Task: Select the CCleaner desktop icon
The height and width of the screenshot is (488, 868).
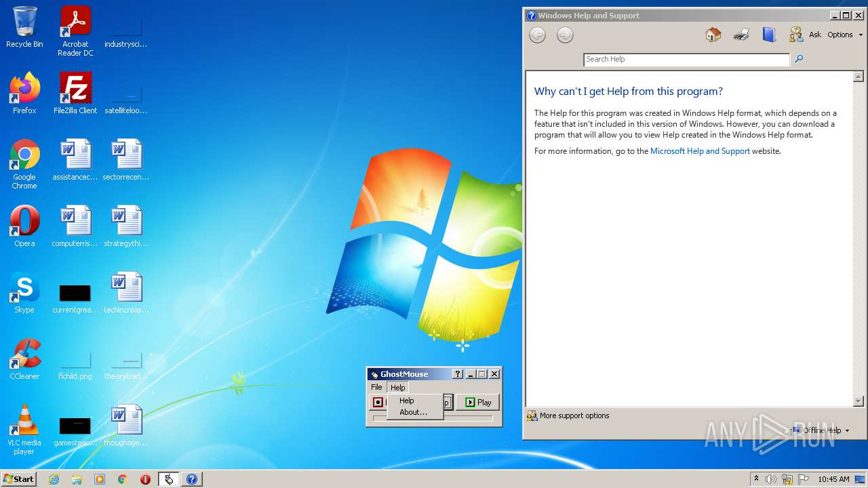Action: 24,359
